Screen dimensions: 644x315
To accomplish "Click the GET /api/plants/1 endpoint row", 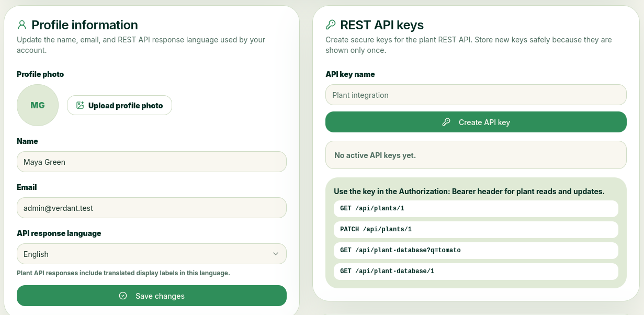I will click(476, 208).
